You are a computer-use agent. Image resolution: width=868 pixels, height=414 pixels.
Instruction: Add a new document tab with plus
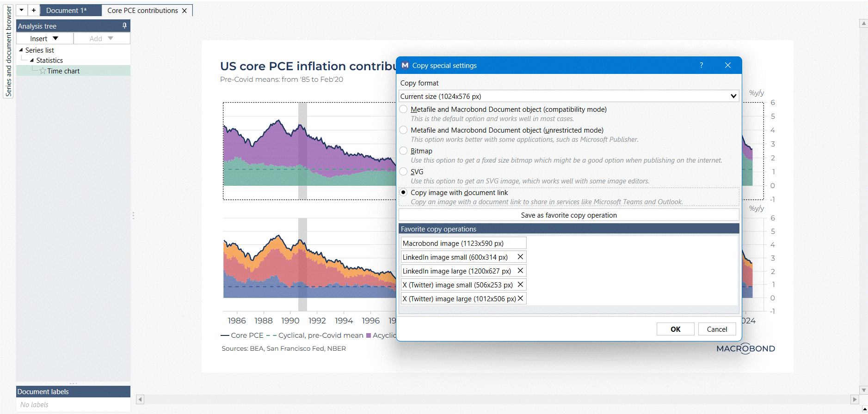(x=34, y=10)
